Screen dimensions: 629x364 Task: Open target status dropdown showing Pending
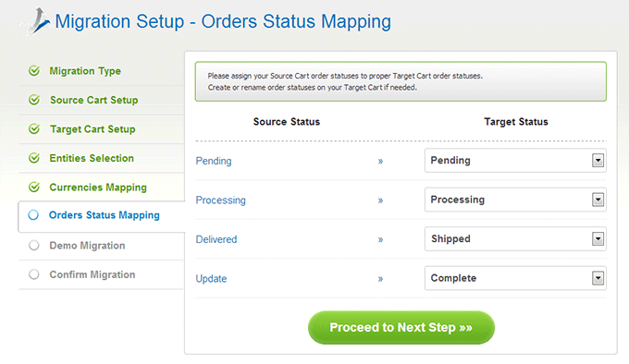515,161
